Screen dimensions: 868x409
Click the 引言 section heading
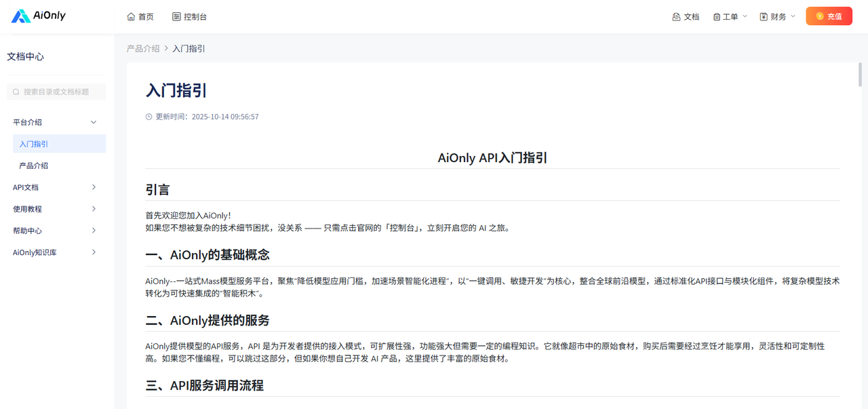tap(158, 190)
